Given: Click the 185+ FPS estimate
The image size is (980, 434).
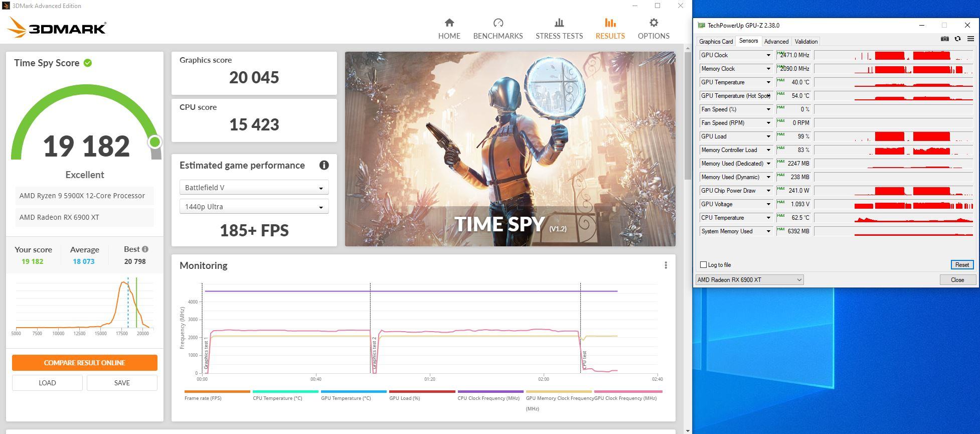Looking at the screenshot, I should pyautogui.click(x=254, y=230).
